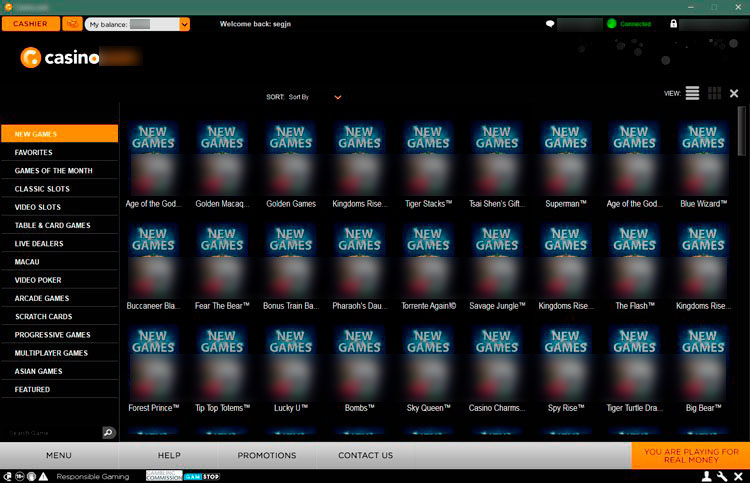Switch to grid view
The height and width of the screenshot is (483, 750).
[x=714, y=93]
